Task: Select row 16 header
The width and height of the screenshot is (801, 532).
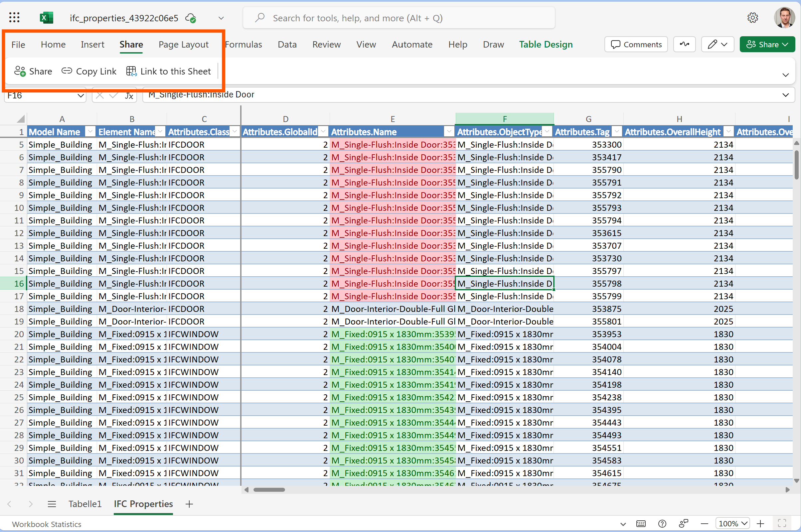Action: point(14,283)
